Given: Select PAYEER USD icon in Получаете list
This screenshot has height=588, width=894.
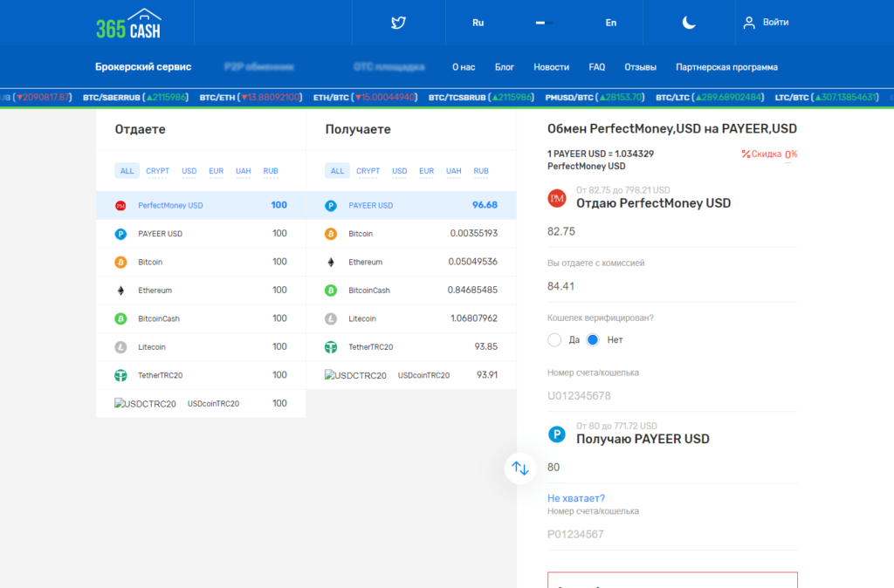Looking at the screenshot, I should pyautogui.click(x=331, y=206).
